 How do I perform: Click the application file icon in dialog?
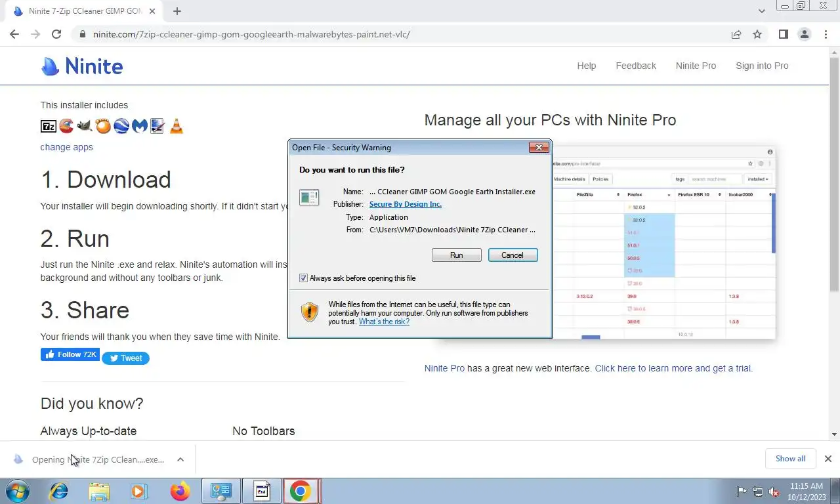tap(309, 197)
